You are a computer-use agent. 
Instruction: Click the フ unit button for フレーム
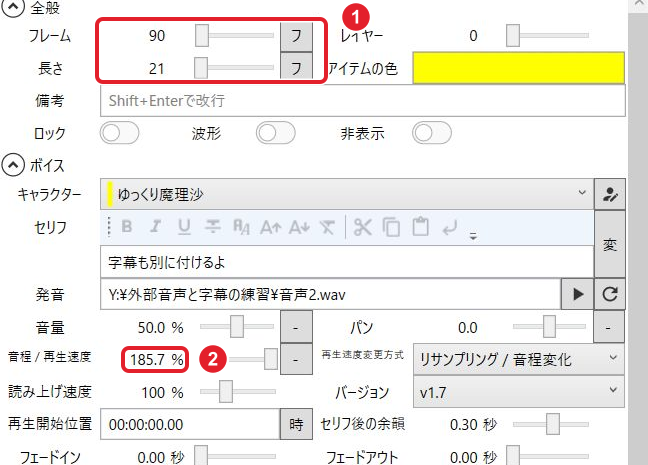pos(296,36)
